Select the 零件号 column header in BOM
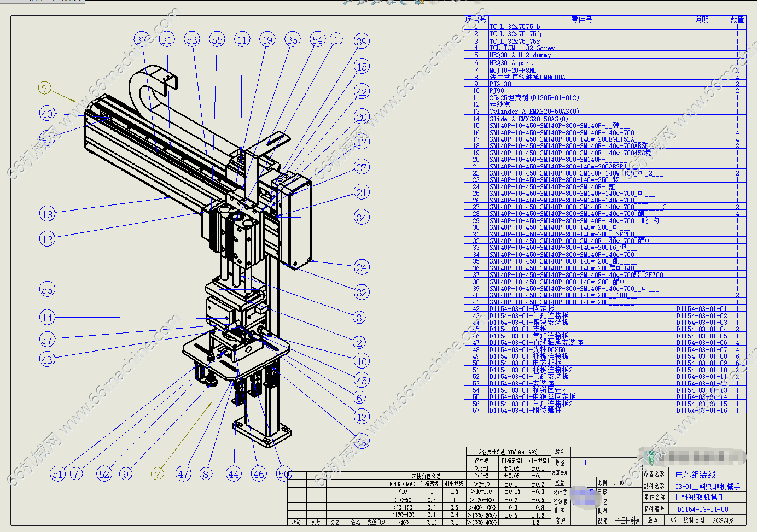The image size is (757, 532). click(x=581, y=20)
